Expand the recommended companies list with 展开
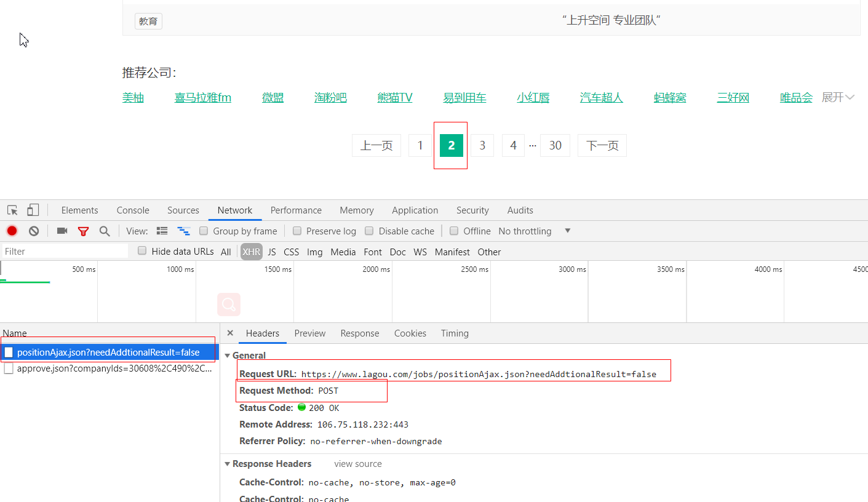868x502 pixels. (x=838, y=97)
